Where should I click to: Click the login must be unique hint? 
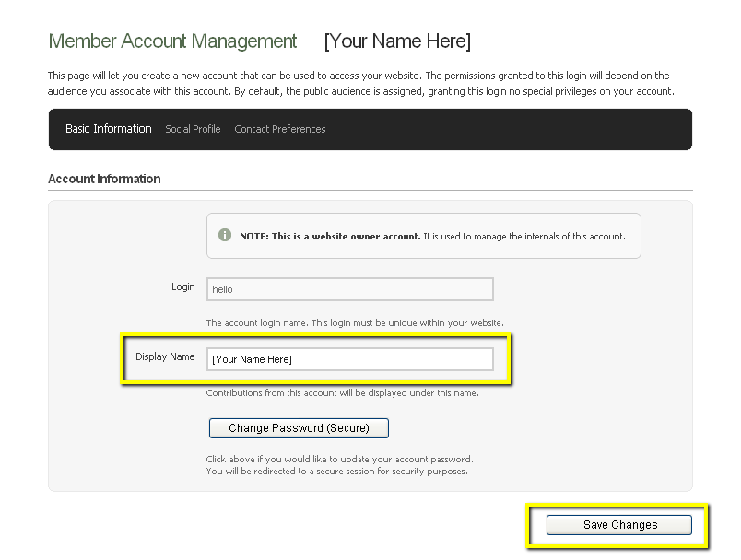[x=355, y=322]
